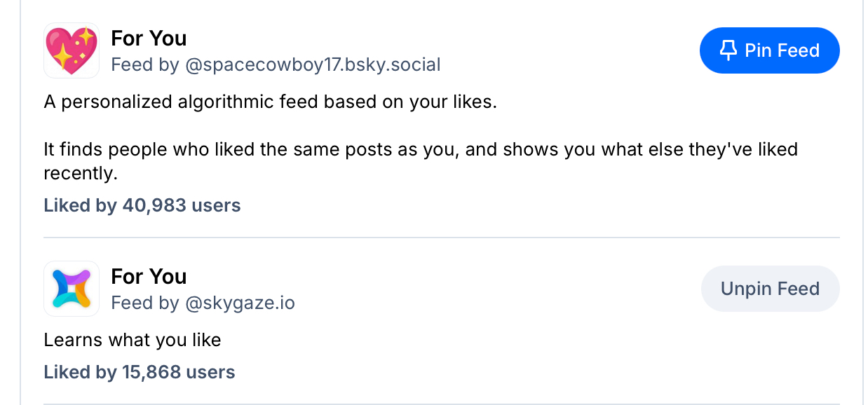Click the 'Unpin Feed' label text
This screenshot has height=405, width=868.
(x=770, y=289)
